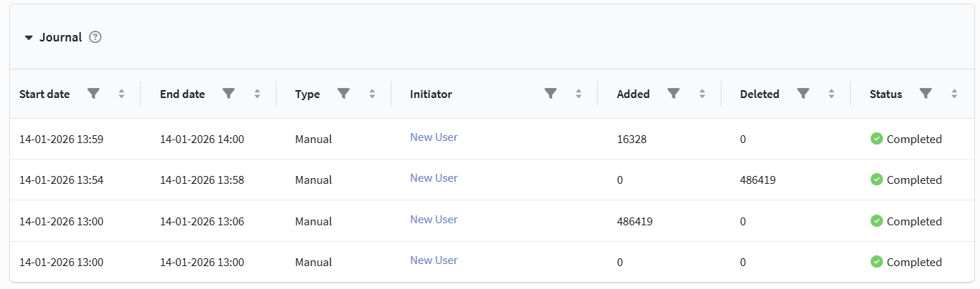Click the Deleted column sort arrows
Screen dimensions: 980x289
831,94
